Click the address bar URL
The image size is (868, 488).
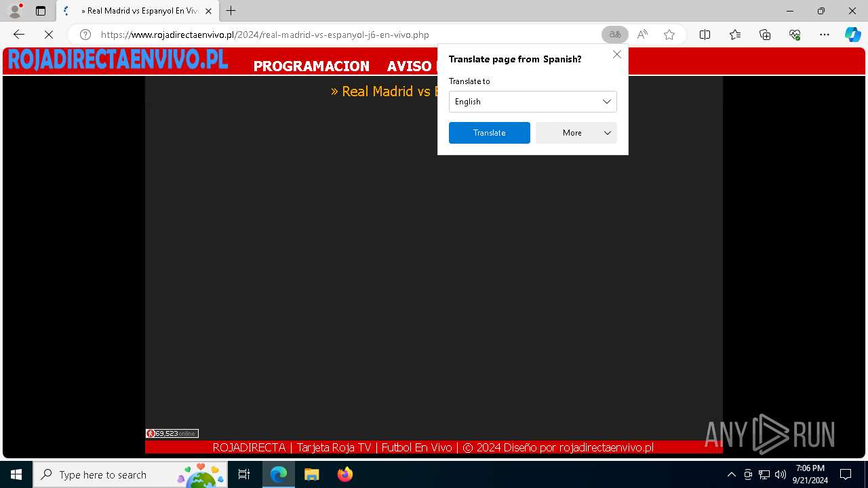pos(265,35)
